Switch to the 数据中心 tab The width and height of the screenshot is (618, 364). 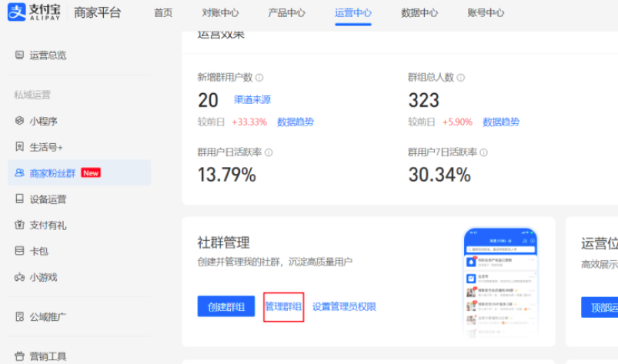[x=419, y=13]
